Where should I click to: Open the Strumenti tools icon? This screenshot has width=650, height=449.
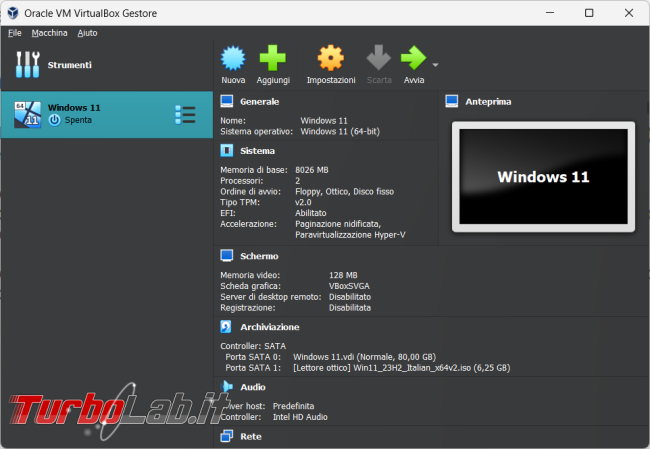[27, 65]
